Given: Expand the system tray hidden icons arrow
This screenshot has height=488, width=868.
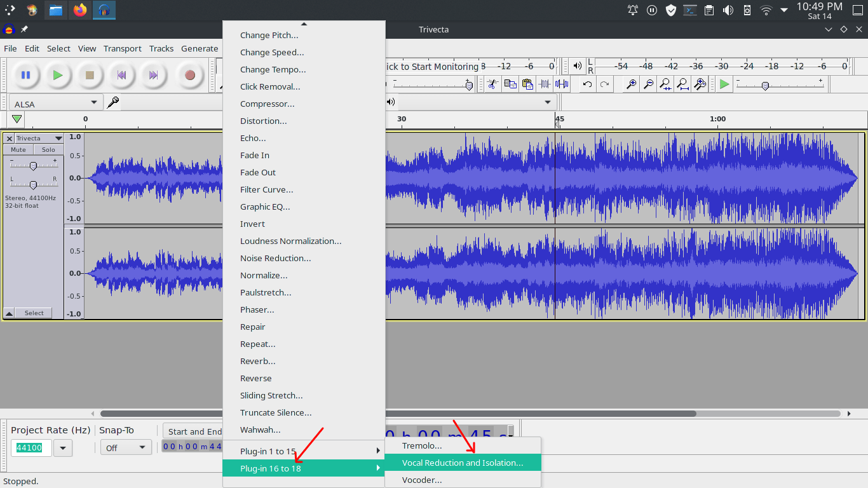Looking at the screenshot, I should (784, 10).
